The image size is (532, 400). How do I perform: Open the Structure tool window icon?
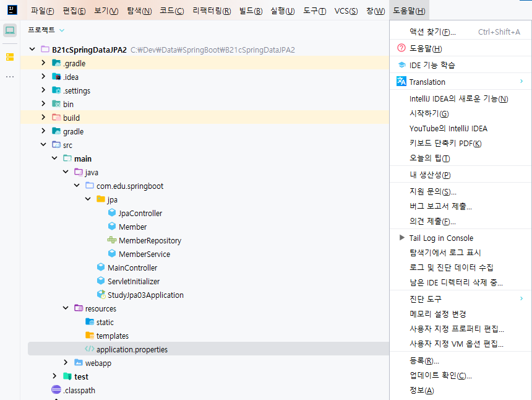click(x=10, y=57)
